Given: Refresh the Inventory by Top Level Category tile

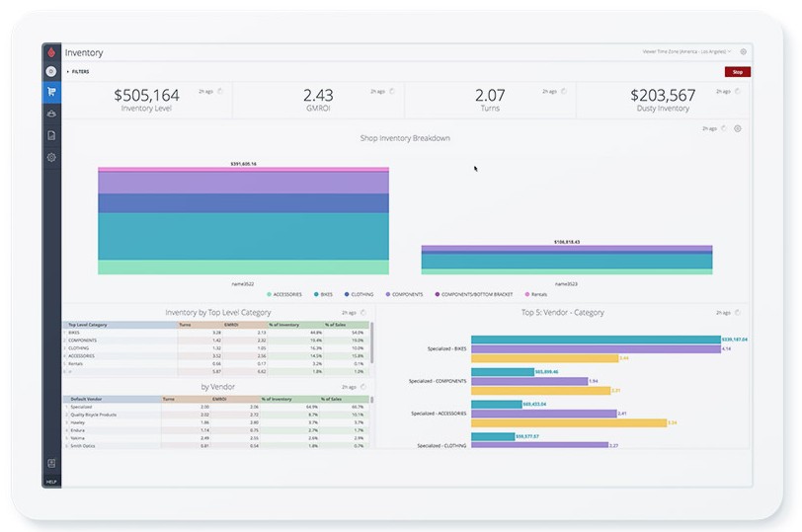Looking at the screenshot, I should coord(363,313).
